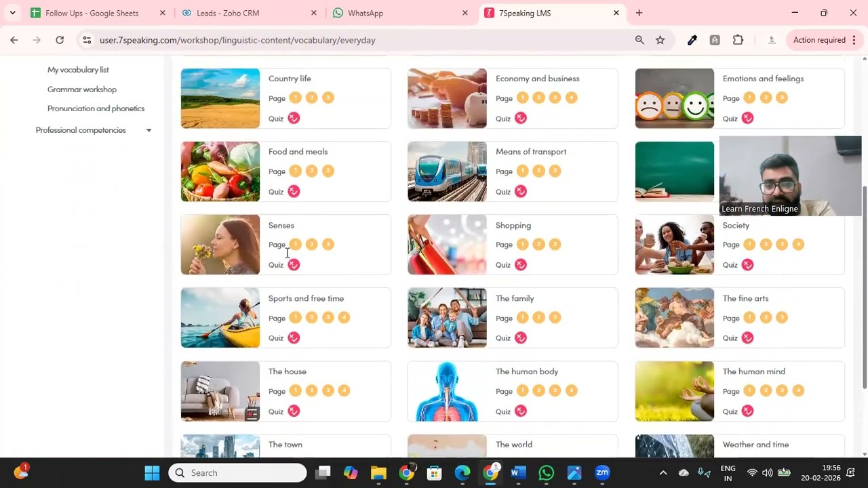Go to Pronunciation and phonetics

96,108
